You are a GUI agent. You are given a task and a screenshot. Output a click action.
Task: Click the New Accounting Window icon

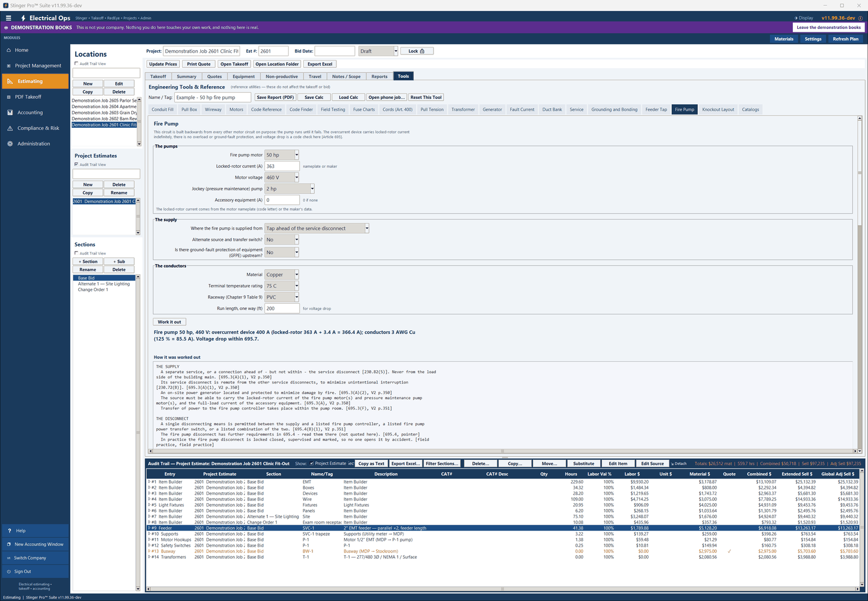coord(9,544)
